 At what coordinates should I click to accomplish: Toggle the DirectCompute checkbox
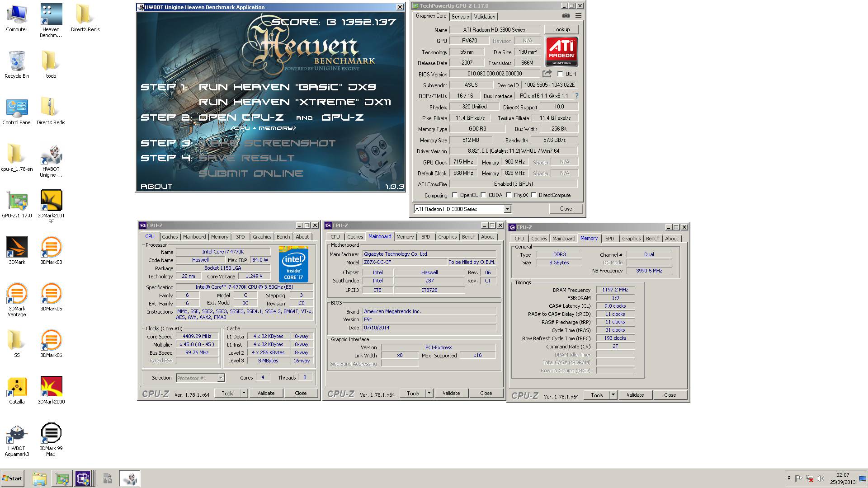pos(534,195)
